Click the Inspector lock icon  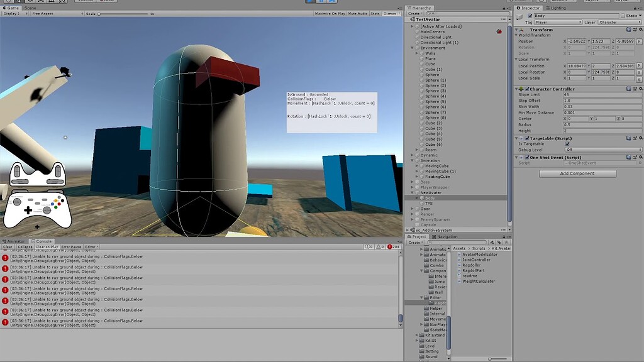tap(635, 8)
